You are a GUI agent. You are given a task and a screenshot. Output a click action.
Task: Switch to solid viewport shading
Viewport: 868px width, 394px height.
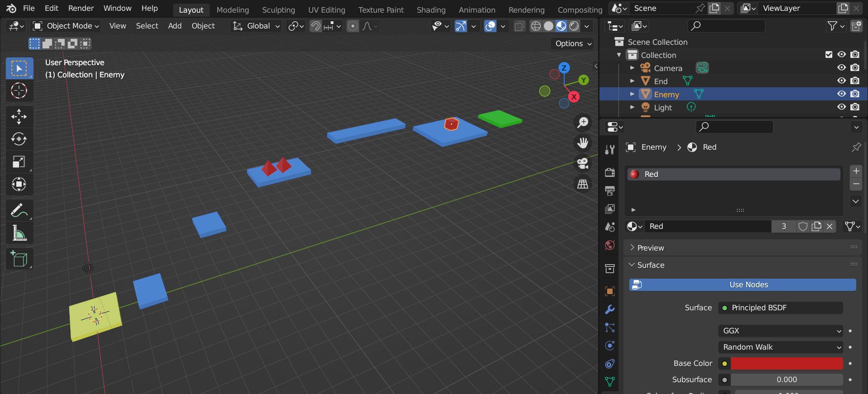(x=548, y=26)
